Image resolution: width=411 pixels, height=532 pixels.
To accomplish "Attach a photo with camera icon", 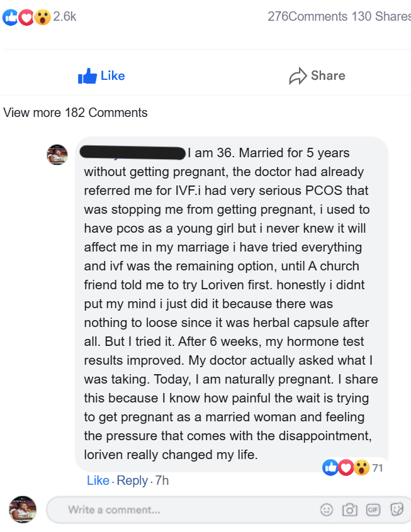I will (x=349, y=510).
